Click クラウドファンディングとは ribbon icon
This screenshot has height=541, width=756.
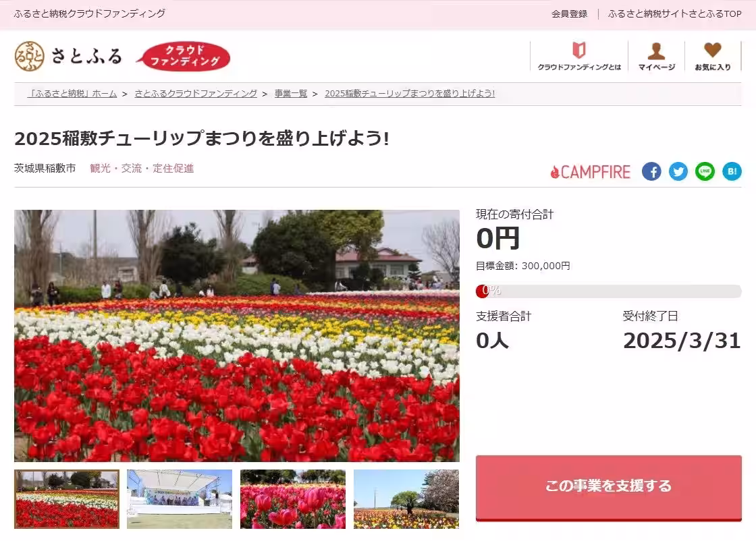pyautogui.click(x=579, y=49)
